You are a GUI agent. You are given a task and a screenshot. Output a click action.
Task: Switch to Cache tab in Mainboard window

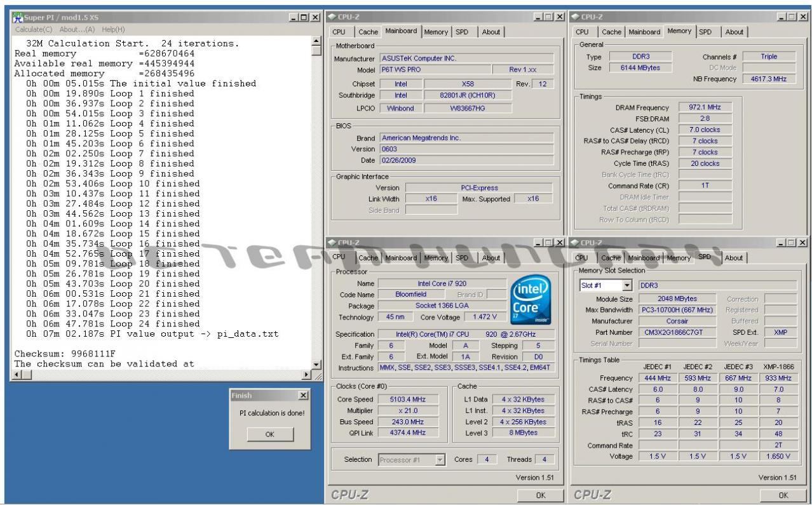[x=367, y=32]
